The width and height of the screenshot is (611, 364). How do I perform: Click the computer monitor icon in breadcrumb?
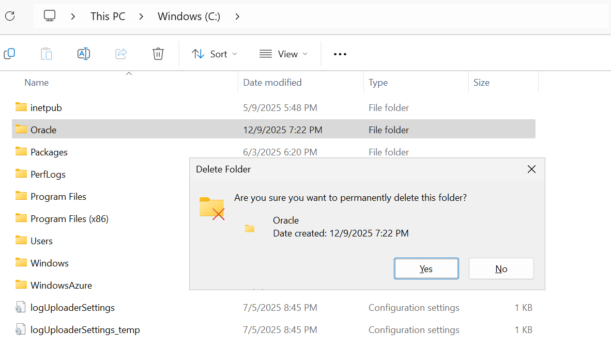pyautogui.click(x=50, y=16)
